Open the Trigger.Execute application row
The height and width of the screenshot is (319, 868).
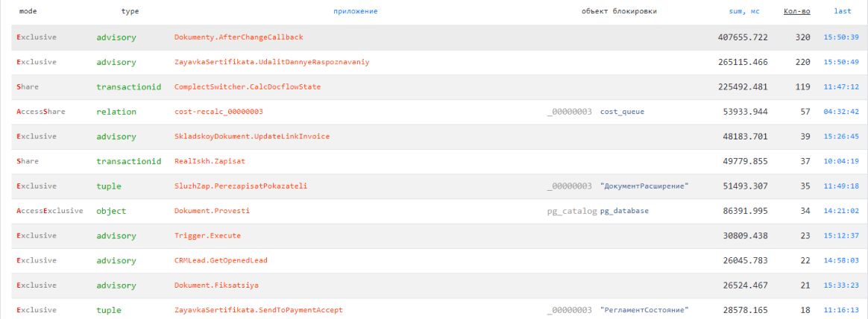pos(207,236)
